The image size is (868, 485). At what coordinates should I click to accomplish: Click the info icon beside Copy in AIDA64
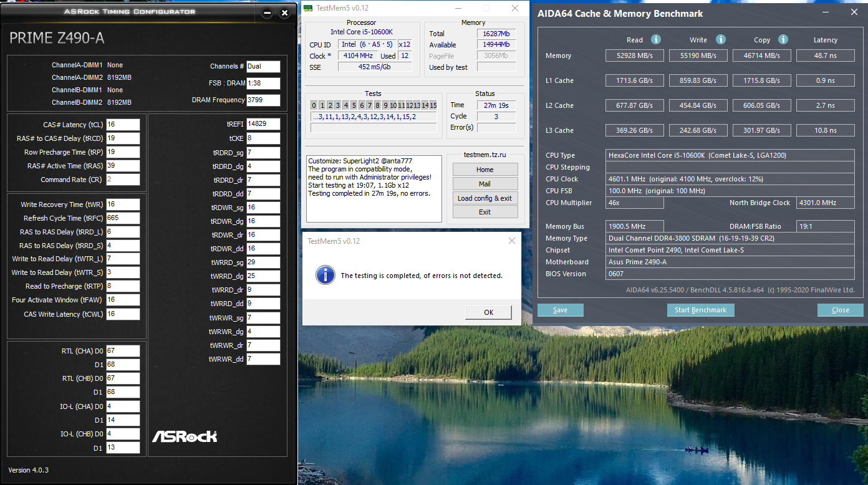784,39
